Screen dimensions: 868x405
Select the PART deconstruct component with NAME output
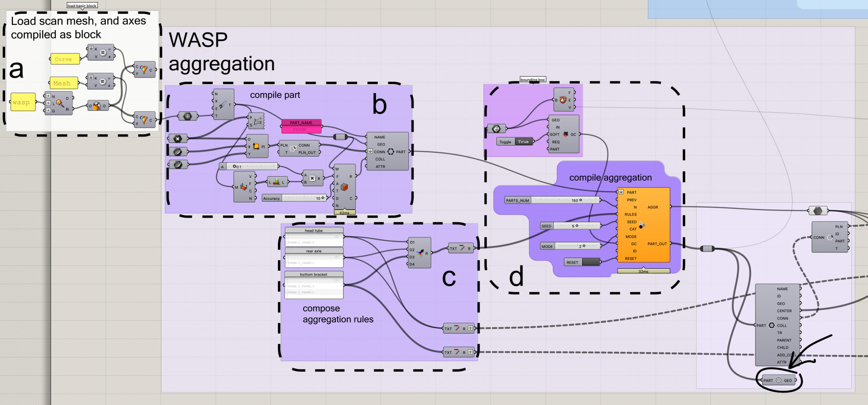(778, 325)
